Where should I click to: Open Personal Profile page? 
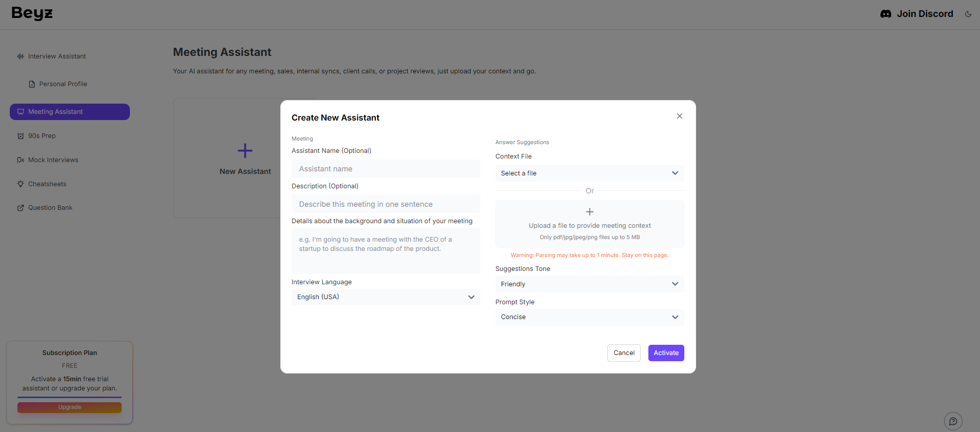click(x=63, y=84)
